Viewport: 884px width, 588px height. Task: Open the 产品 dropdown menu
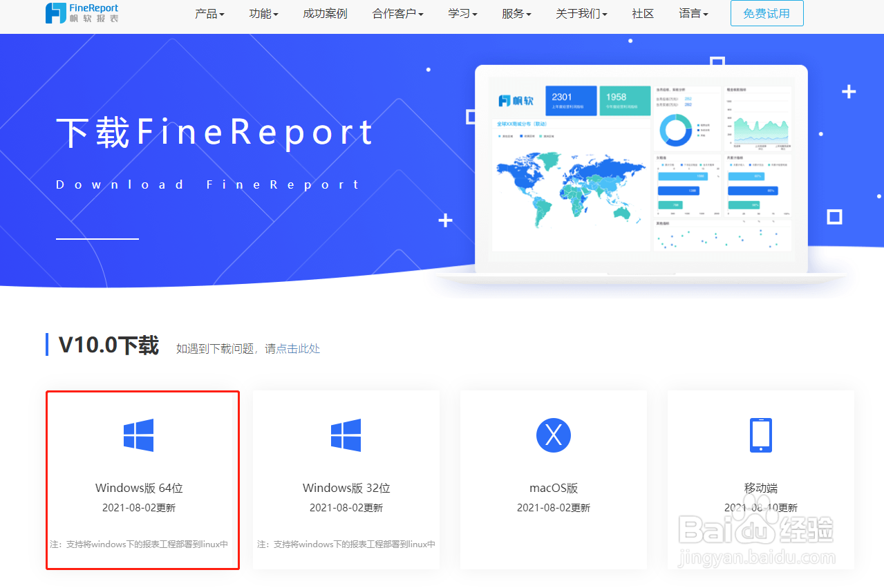[x=209, y=14]
